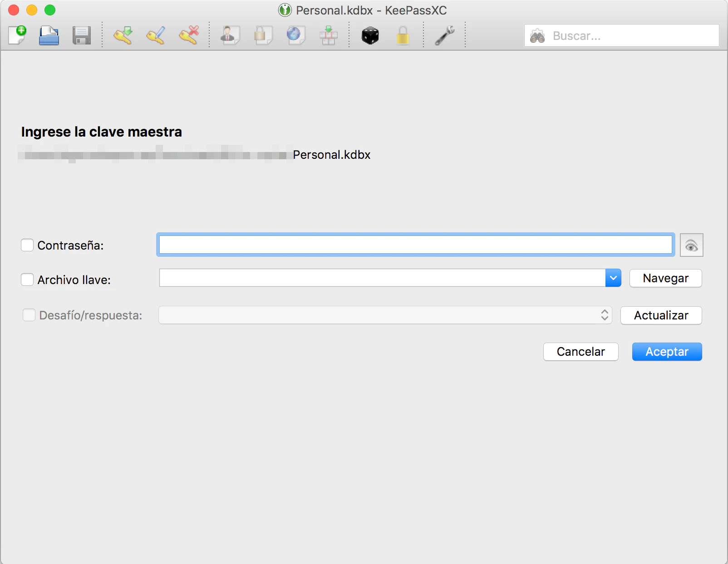
Task: Click the Actualizar button
Action: point(661,315)
